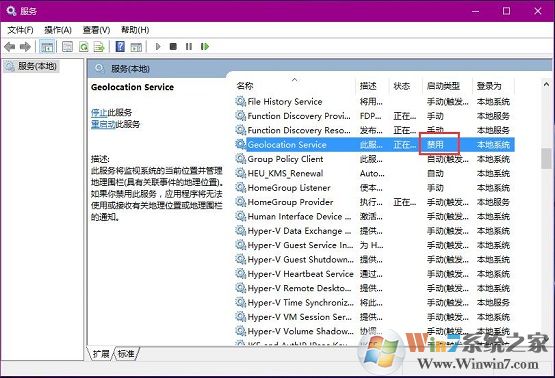Switch to the 扩展 tab
This screenshot has width=555, height=378.
pos(101,354)
